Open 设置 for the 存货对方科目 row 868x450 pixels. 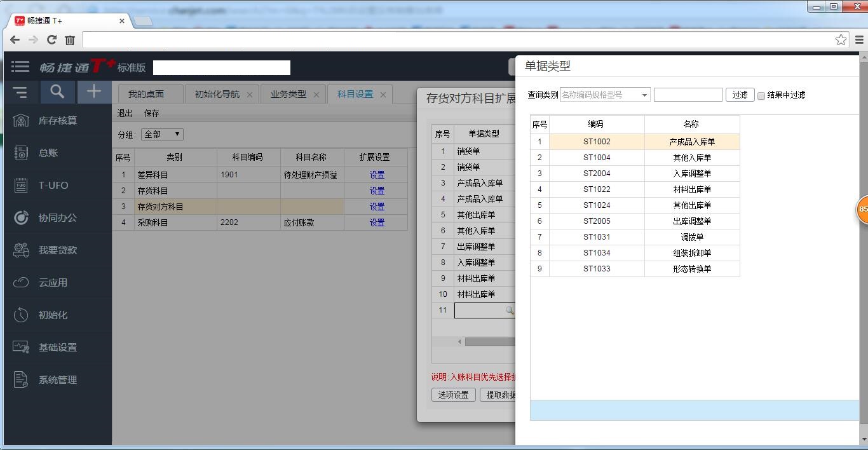(377, 206)
